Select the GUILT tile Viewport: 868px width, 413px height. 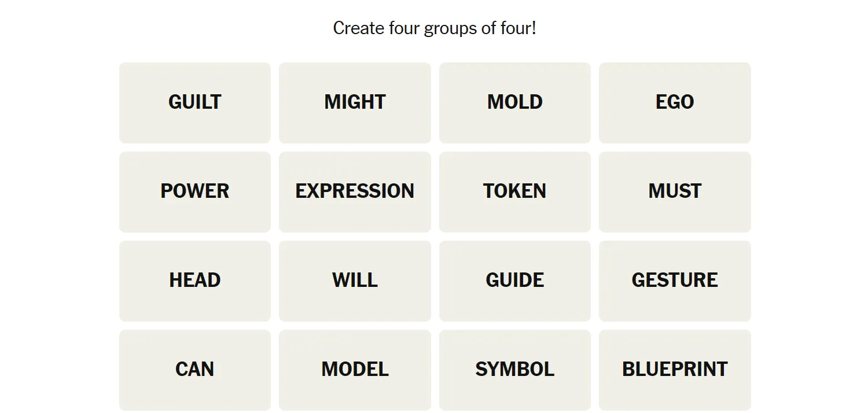(195, 103)
